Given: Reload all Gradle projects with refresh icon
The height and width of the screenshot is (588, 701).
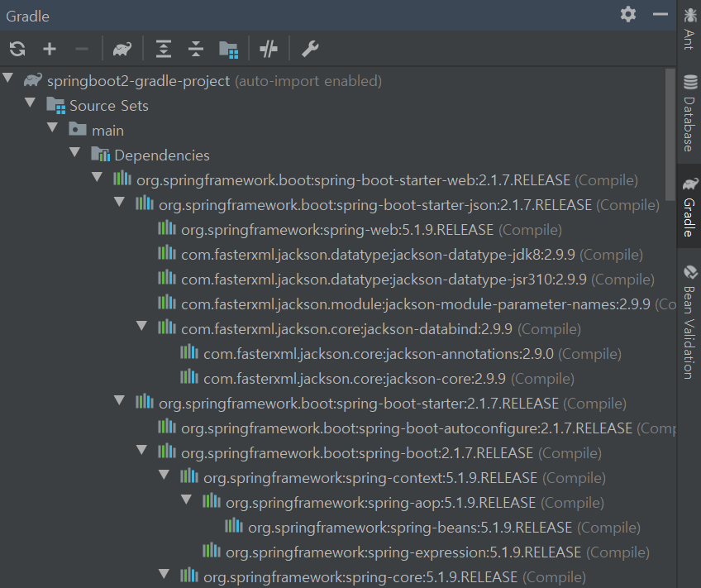Looking at the screenshot, I should click(17, 49).
